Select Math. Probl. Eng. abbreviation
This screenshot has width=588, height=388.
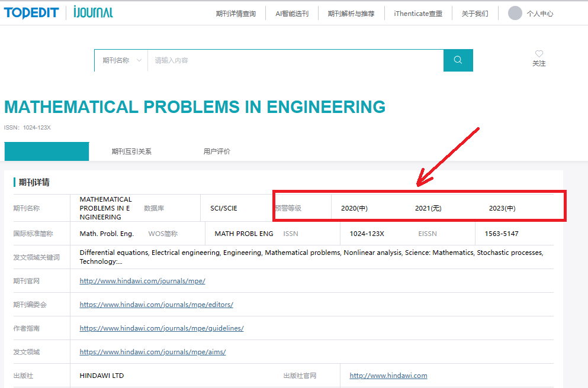pyautogui.click(x=107, y=234)
